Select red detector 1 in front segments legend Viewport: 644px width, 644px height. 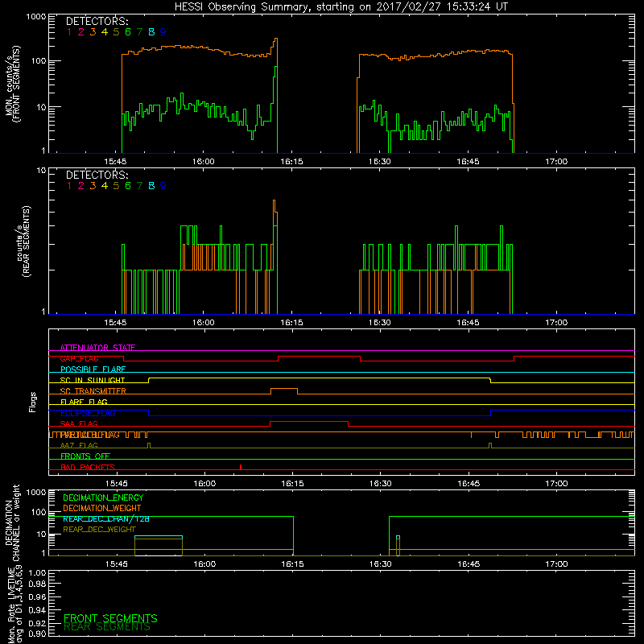click(x=69, y=31)
